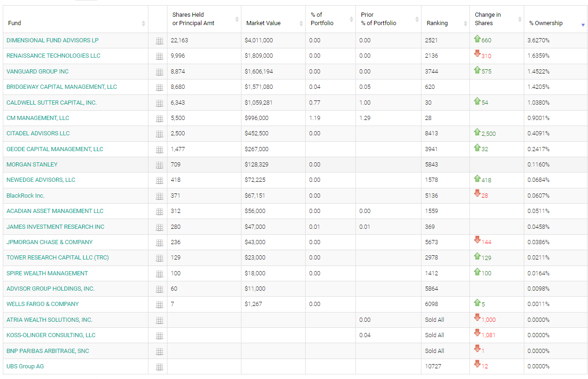Open grid icon for Bridgeway Capital Management row
The height and width of the screenshot is (379, 588).
pyautogui.click(x=160, y=87)
